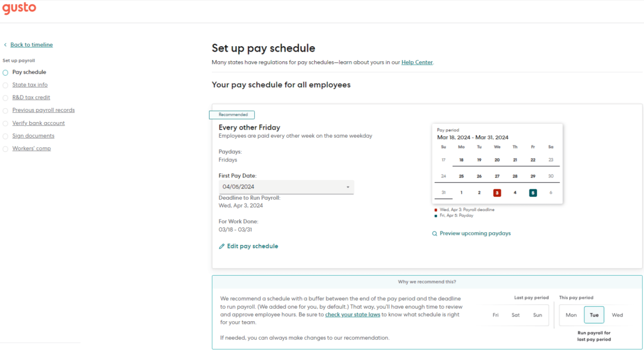Viewport: 644px width, 351px height.
Task: Click the red April 3 deadline date on calendar
Action: click(x=497, y=192)
